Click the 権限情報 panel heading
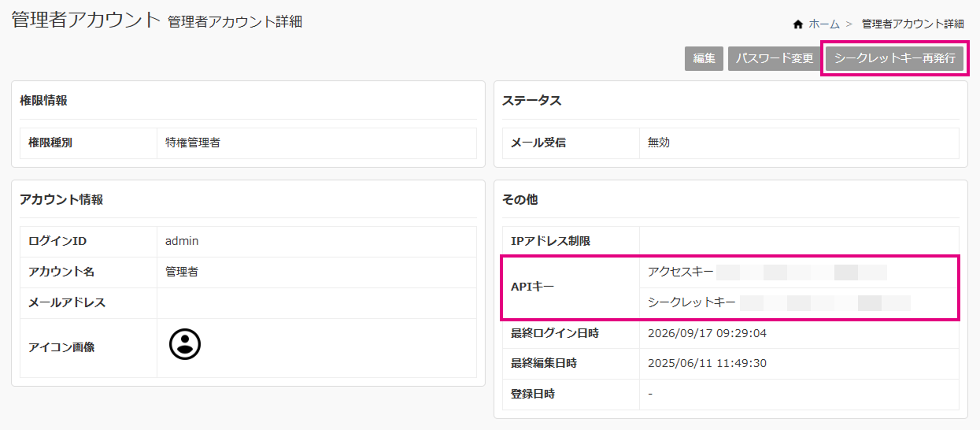 click(43, 101)
